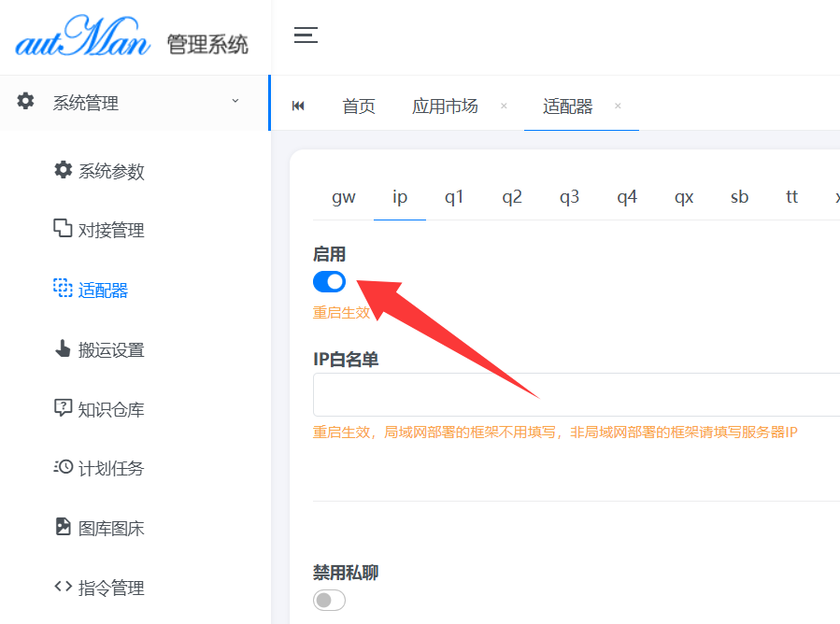The image size is (840, 624).
Task: Click the 启用 label
Action: click(x=329, y=254)
